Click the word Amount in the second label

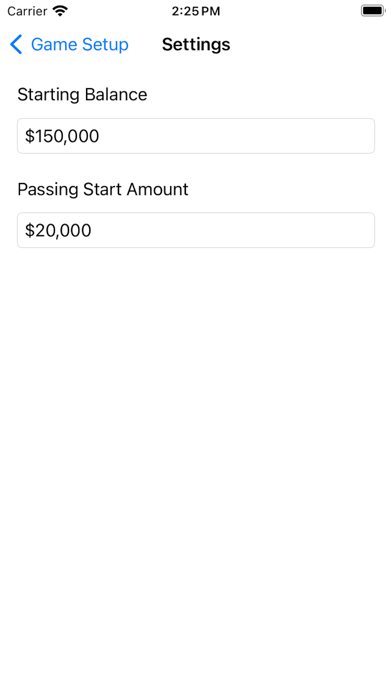(158, 190)
